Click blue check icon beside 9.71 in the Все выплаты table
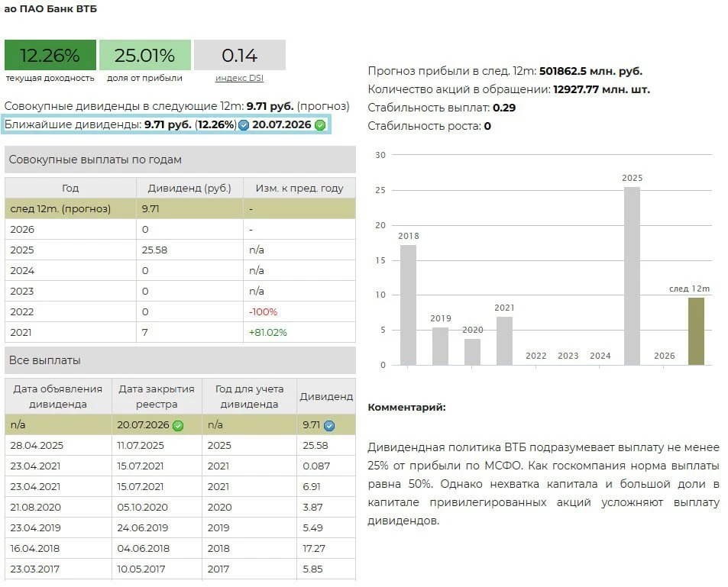728x587 pixels. [x=329, y=425]
